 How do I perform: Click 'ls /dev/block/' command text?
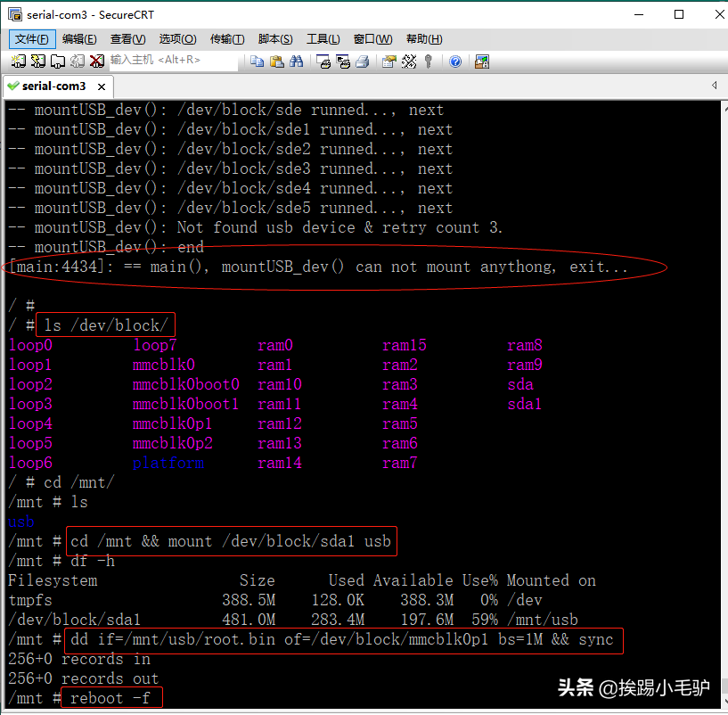[105, 325]
